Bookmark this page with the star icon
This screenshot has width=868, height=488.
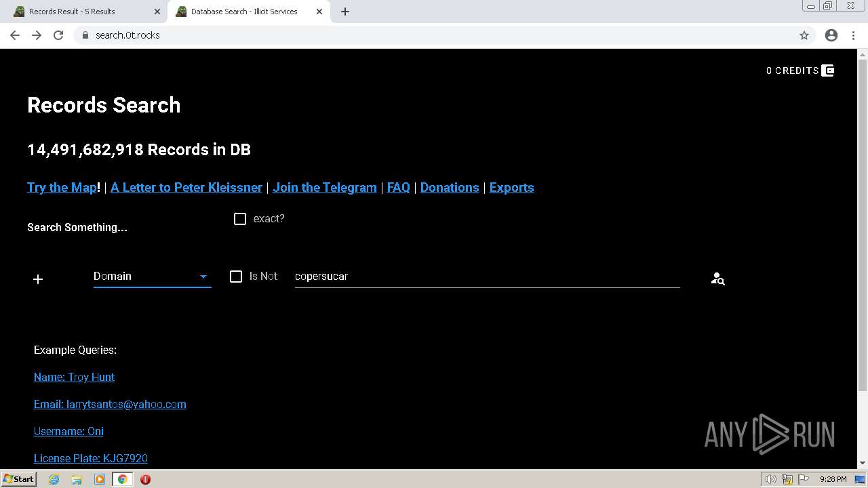pyautogui.click(x=804, y=35)
